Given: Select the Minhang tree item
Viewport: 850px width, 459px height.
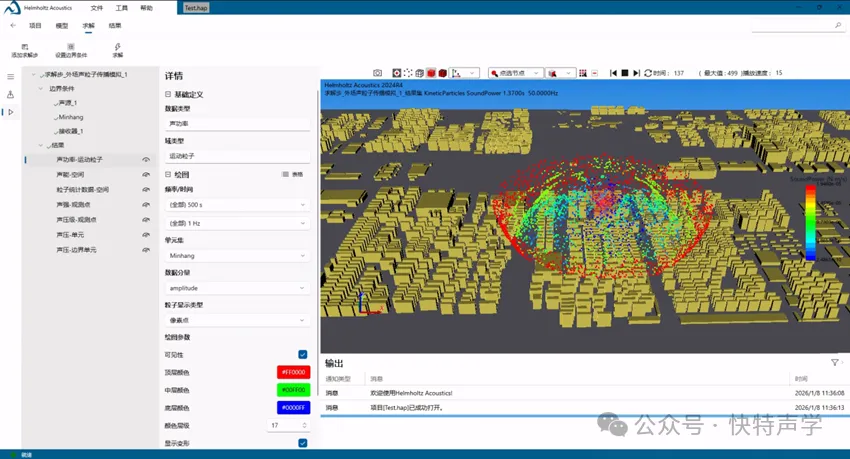Looking at the screenshot, I should pos(69,117).
